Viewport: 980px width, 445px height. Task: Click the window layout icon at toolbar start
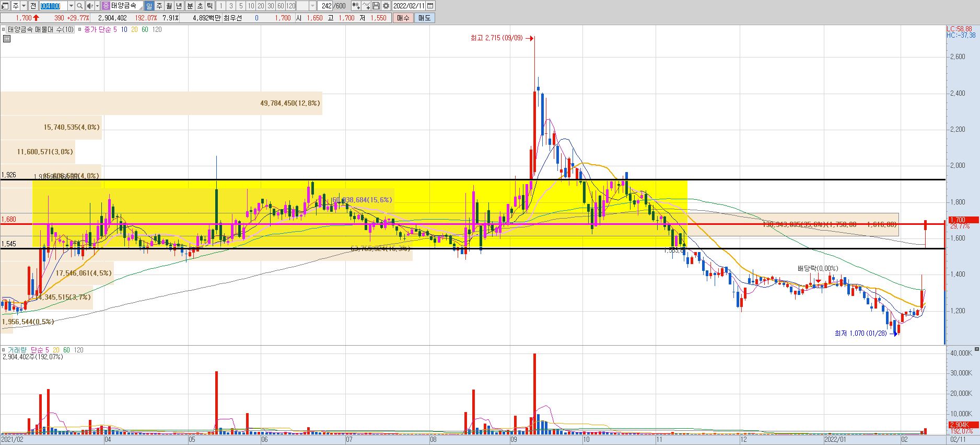point(5,6)
